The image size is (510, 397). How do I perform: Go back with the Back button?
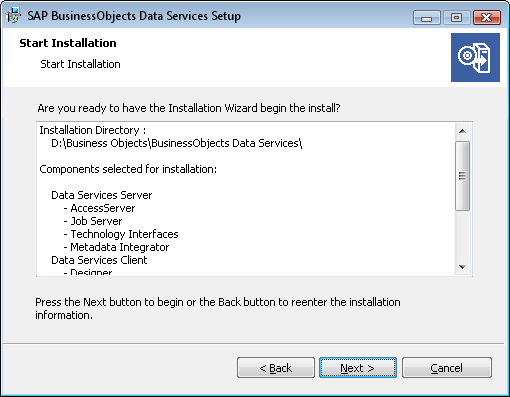(x=276, y=368)
